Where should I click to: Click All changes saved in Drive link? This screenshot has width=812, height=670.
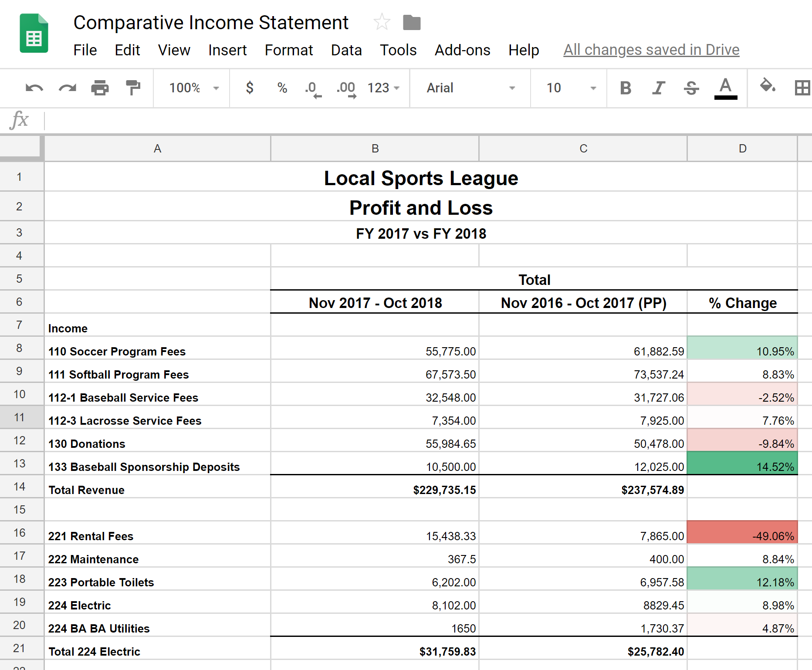pos(651,50)
